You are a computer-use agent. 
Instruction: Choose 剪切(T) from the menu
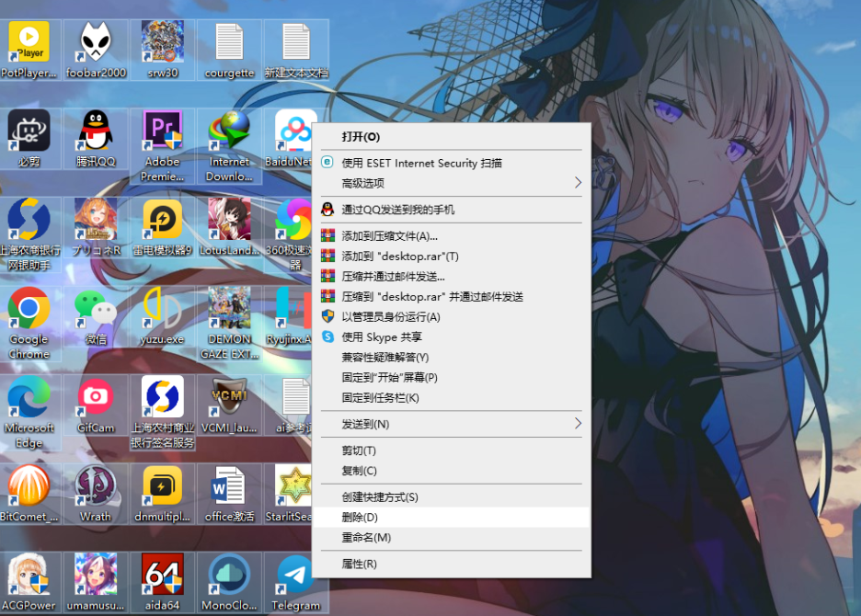[452, 451]
